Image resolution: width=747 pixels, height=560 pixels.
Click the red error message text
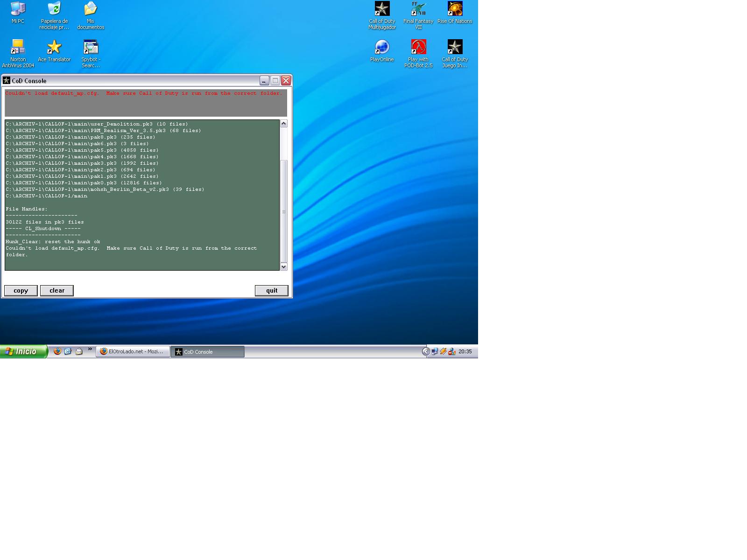tap(144, 93)
